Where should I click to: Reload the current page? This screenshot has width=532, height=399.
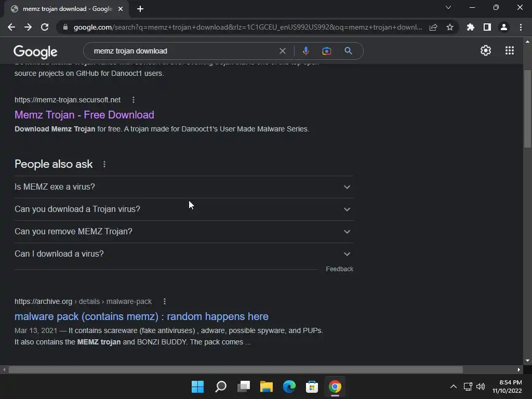[45, 27]
